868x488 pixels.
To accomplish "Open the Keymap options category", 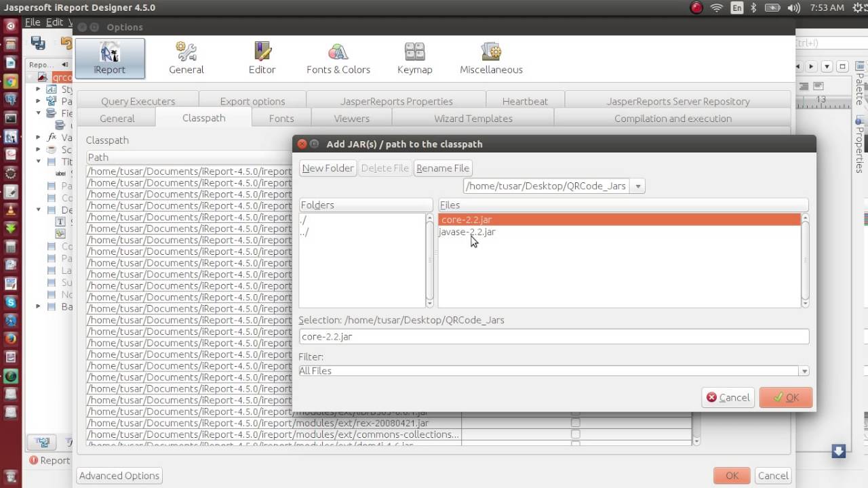I will click(x=414, y=58).
